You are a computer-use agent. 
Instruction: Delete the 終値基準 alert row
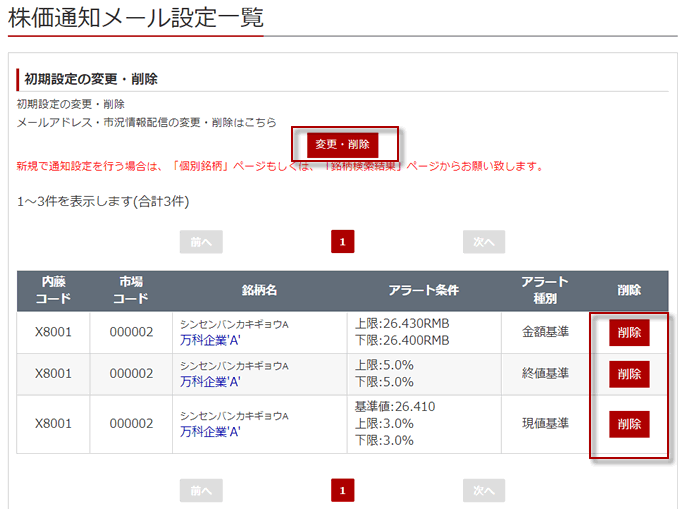tap(629, 374)
